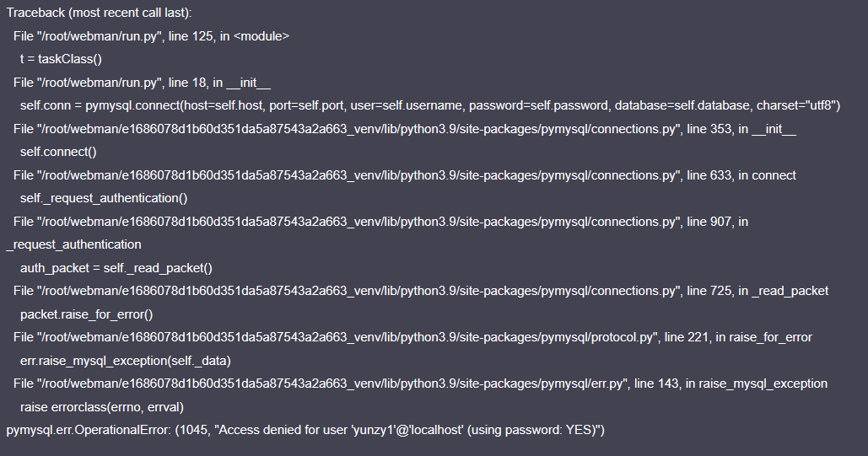The height and width of the screenshot is (456, 868).
Task: Click 'raise errorclass(errno, errval)' line
Action: [x=102, y=407]
